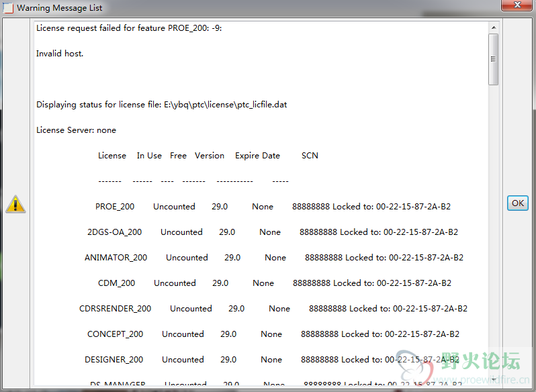Click the vertical scrollbar thumb
Screen dimensions: 536x392
pos(493,59)
